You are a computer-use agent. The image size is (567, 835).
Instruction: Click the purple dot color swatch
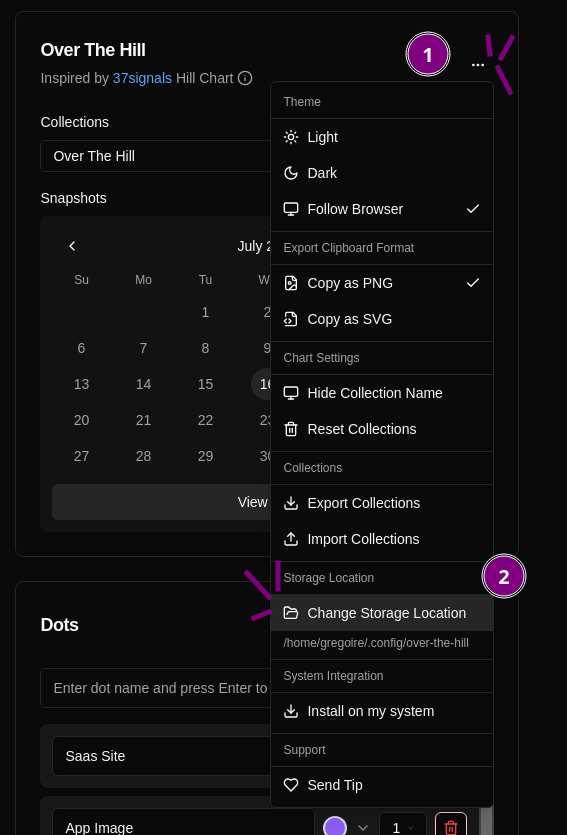pyautogui.click(x=335, y=827)
